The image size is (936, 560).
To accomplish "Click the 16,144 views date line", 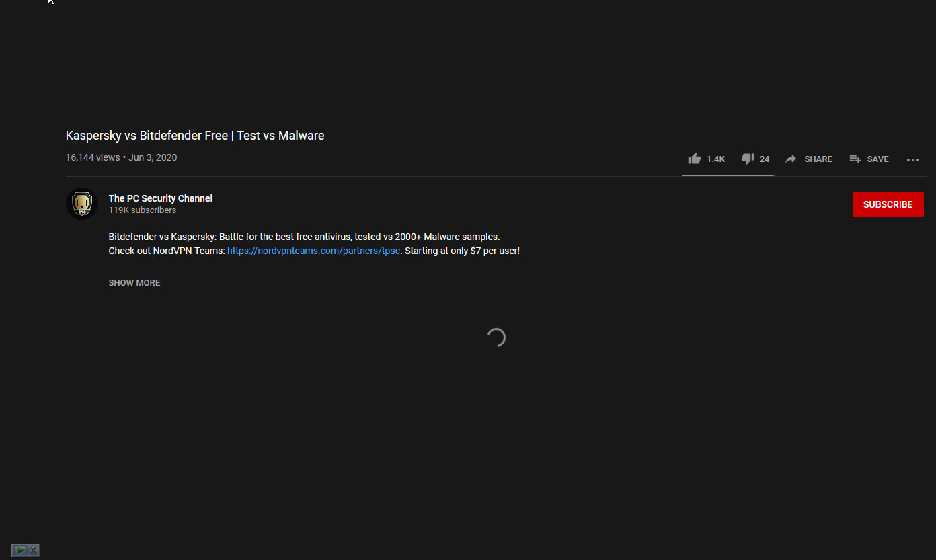I will click(121, 157).
